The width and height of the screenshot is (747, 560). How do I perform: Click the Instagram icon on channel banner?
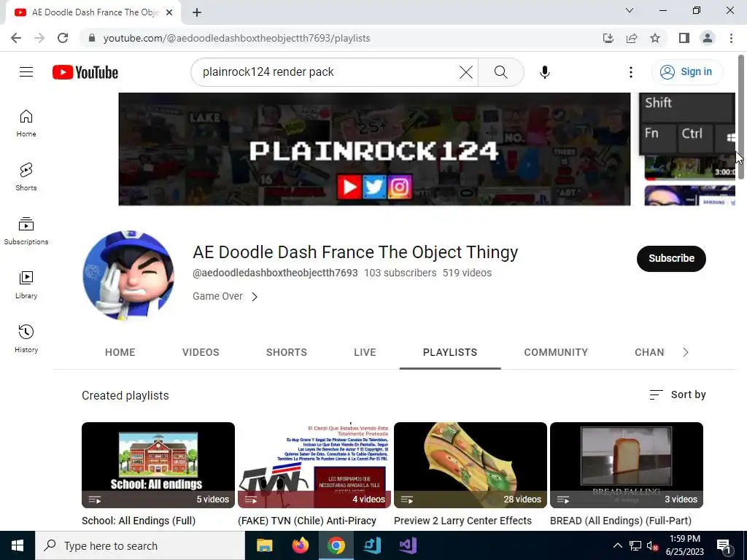399,187
